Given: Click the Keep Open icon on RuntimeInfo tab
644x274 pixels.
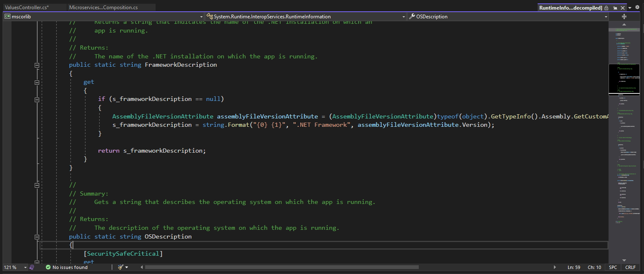Looking at the screenshot, I should (616, 8).
